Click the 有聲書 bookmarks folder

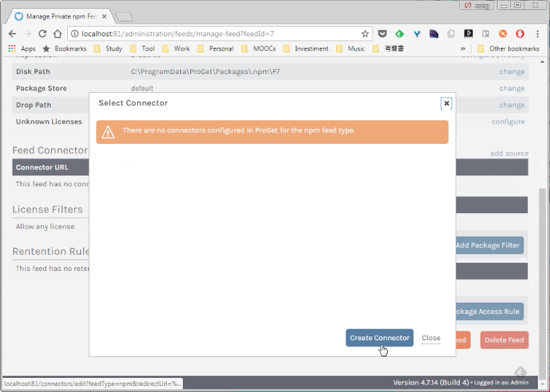pyautogui.click(x=388, y=48)
